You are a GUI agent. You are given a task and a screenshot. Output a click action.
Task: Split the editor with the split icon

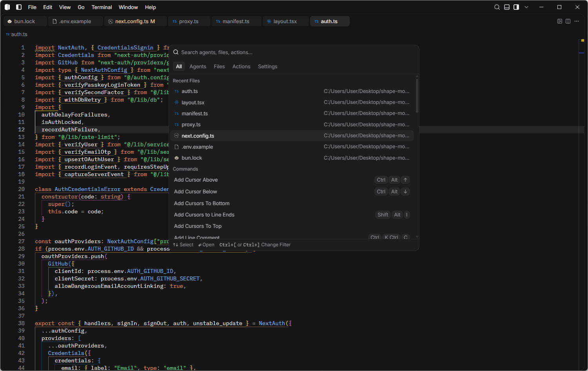[x=568, y=21]
